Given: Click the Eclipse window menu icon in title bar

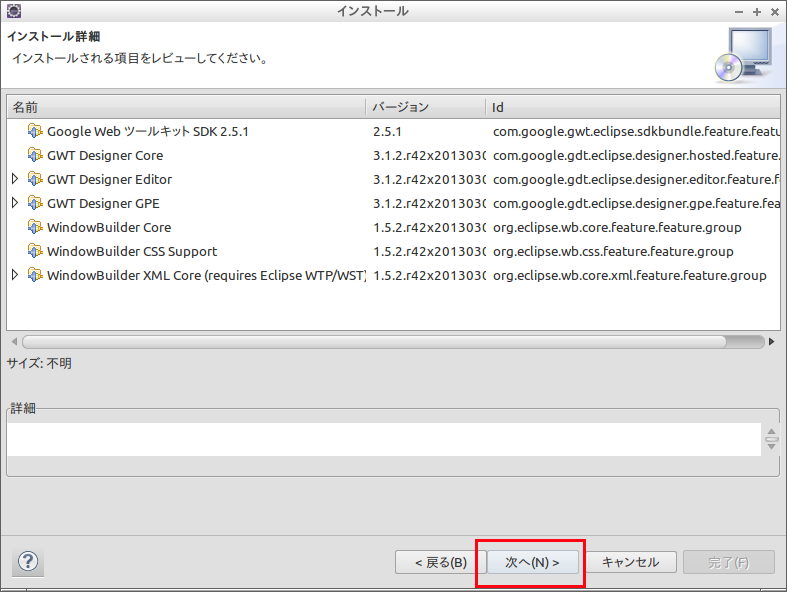Looking at the screenshot, I should (14, 11).
